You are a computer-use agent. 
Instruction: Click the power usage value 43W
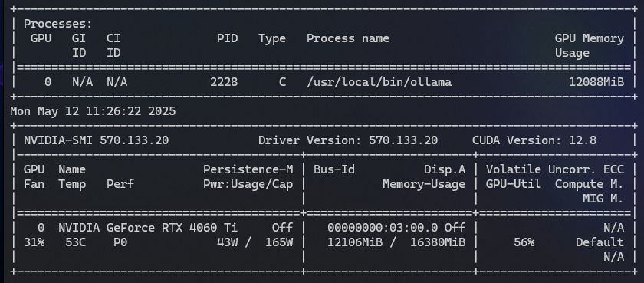coord(228,242)
